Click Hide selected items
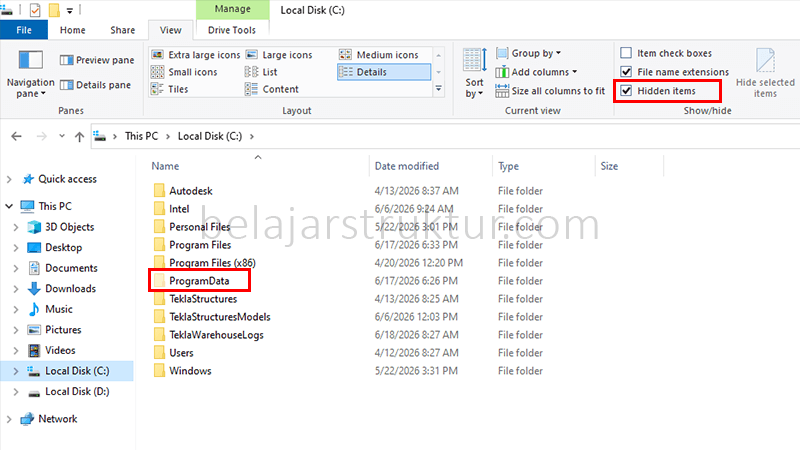This screenshot has width=800, height=450. (765, 73)
